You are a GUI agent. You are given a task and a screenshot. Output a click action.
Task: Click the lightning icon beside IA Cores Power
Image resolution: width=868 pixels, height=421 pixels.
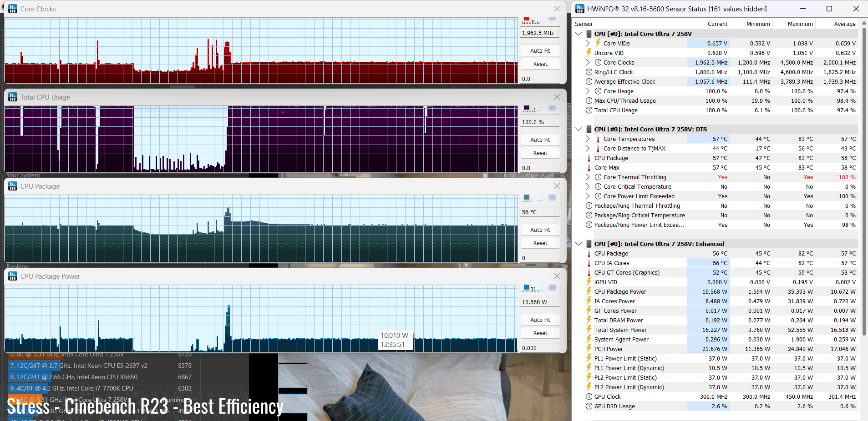click(x=589, y=301)
